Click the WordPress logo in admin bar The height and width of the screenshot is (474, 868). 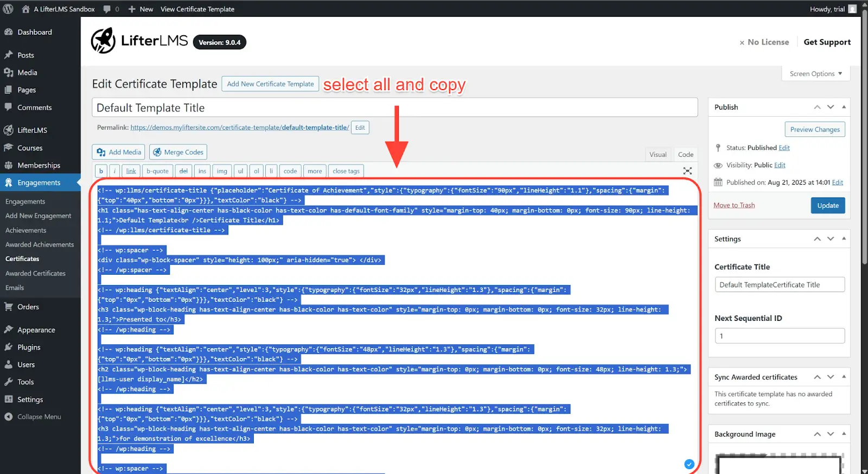(8, 9)
